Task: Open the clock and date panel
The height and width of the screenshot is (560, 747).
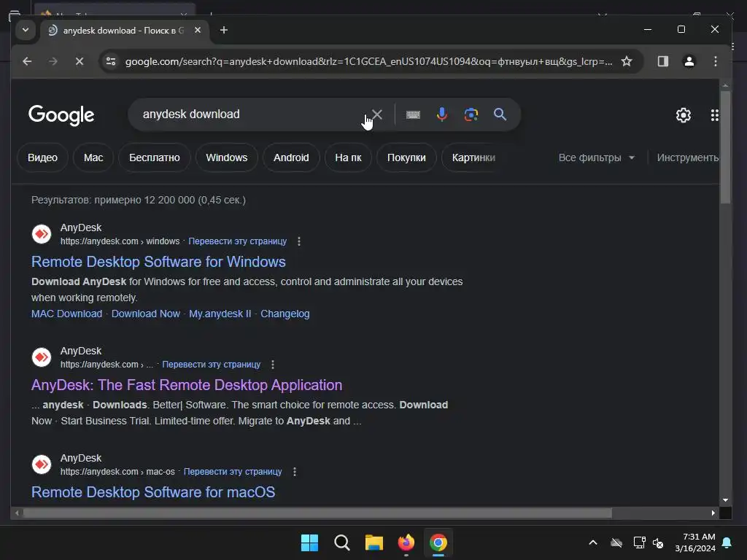Action: tap(695, 542)
